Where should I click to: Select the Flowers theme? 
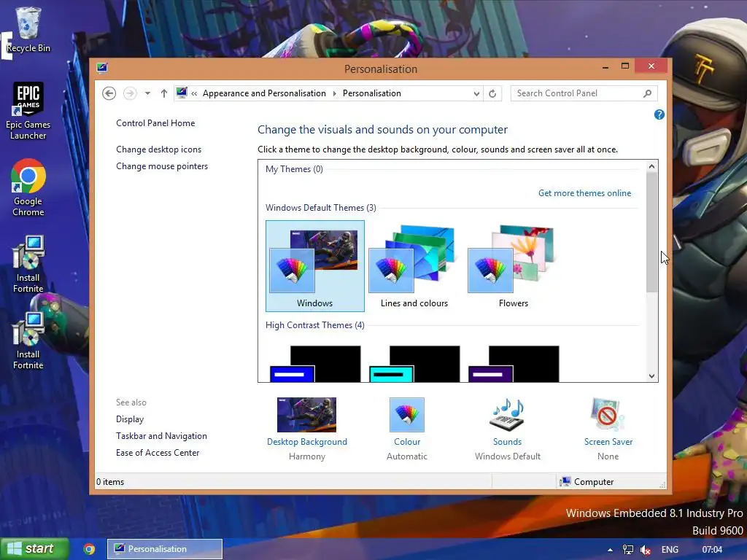tap(514, 265)
